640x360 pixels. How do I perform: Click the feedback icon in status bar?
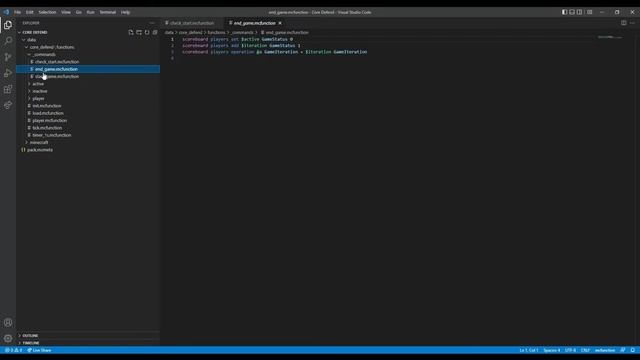pyautogui.click(x=623, y=350)
